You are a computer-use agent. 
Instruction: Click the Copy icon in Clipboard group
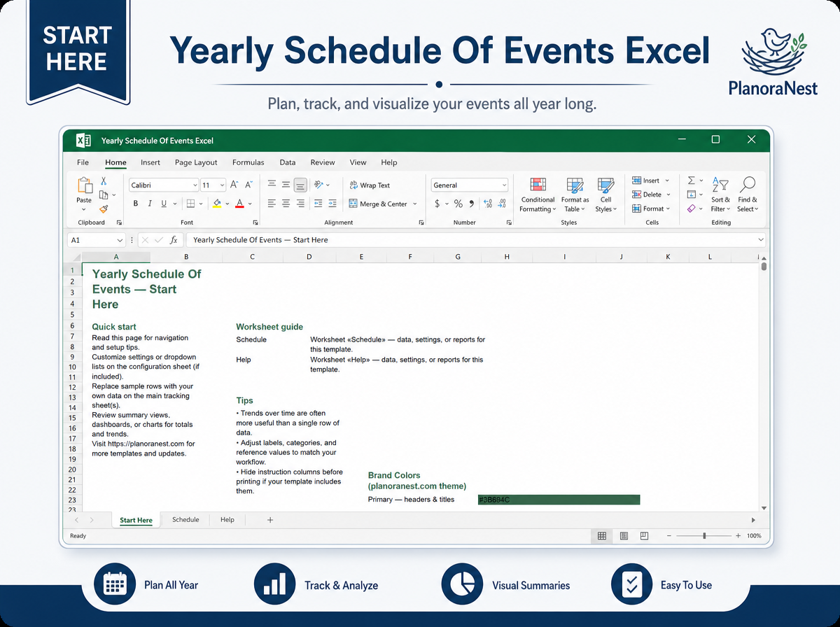[104, 195]
